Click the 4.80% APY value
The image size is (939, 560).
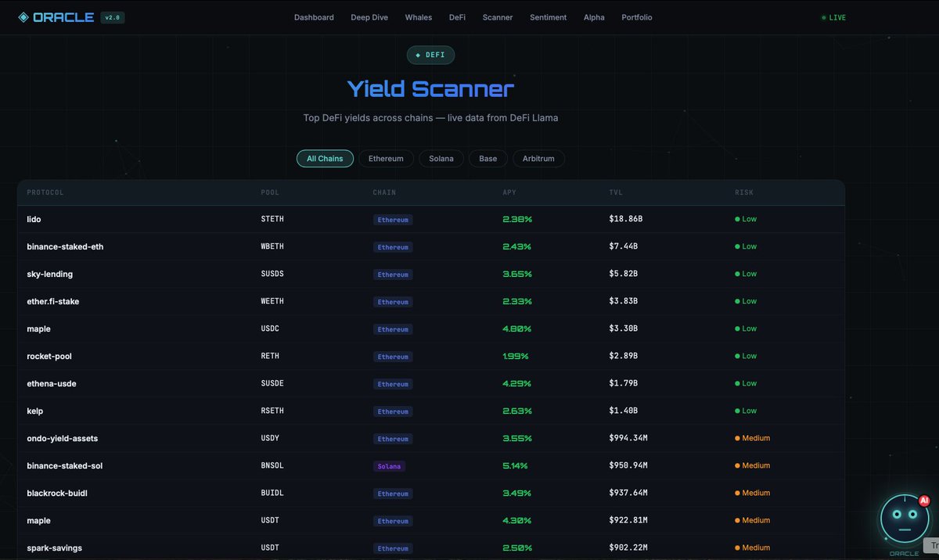(x=517, y=328)
